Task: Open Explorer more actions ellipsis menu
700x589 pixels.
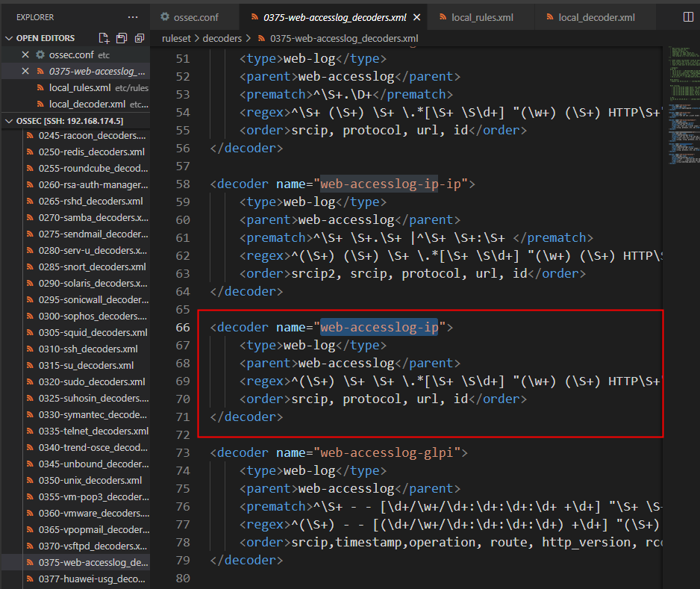Action: (x=133, y=17)
